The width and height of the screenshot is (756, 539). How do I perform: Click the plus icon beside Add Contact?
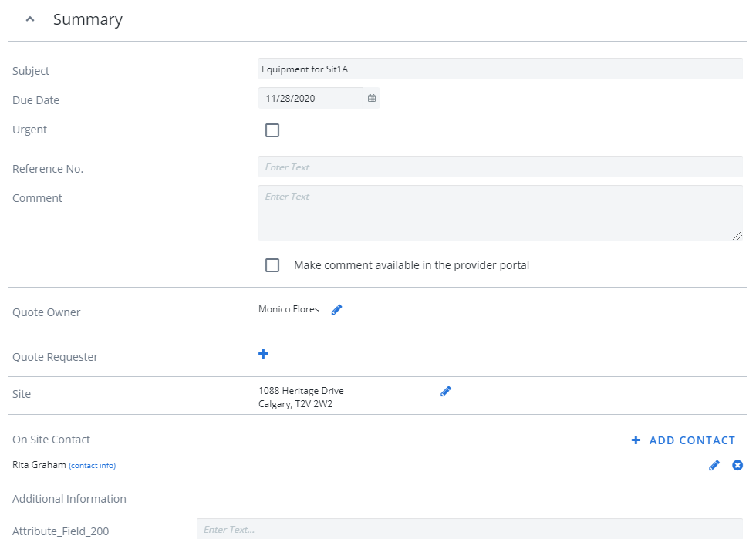(x=636, y=440)
